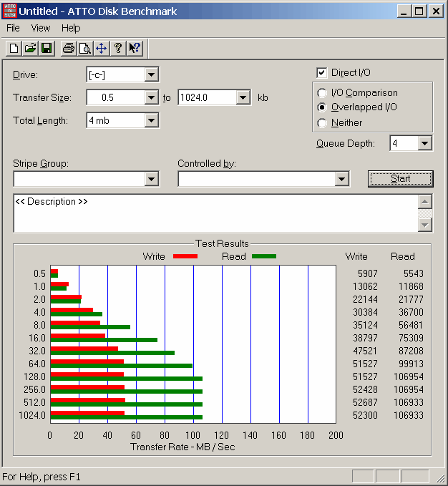Click the 'For Help, press F1' status text
Viewport: 448px width, 486px height.
(42, 477)
